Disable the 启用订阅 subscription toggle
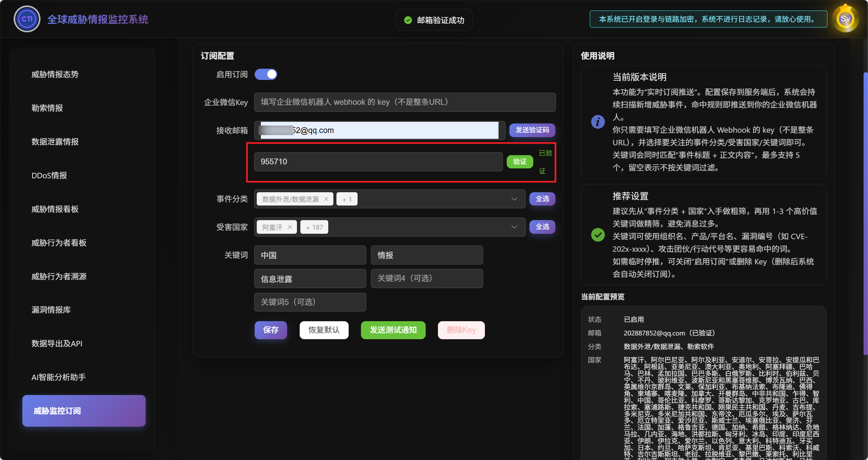This screenshot has width=868, height=460. [x=266, y=74]
